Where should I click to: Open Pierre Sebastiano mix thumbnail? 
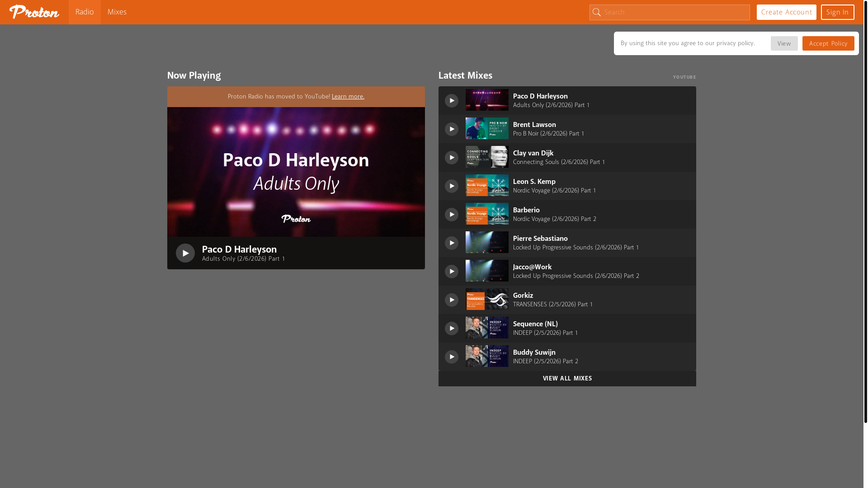coord(487,242)
